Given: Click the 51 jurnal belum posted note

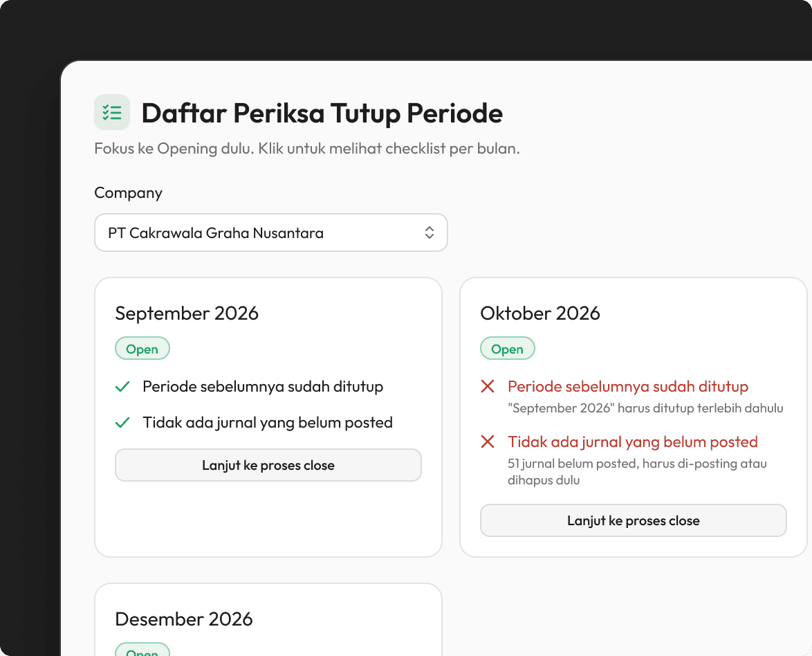Looking at the screenshot, I should pyautogui.click(x=637, y=471).
